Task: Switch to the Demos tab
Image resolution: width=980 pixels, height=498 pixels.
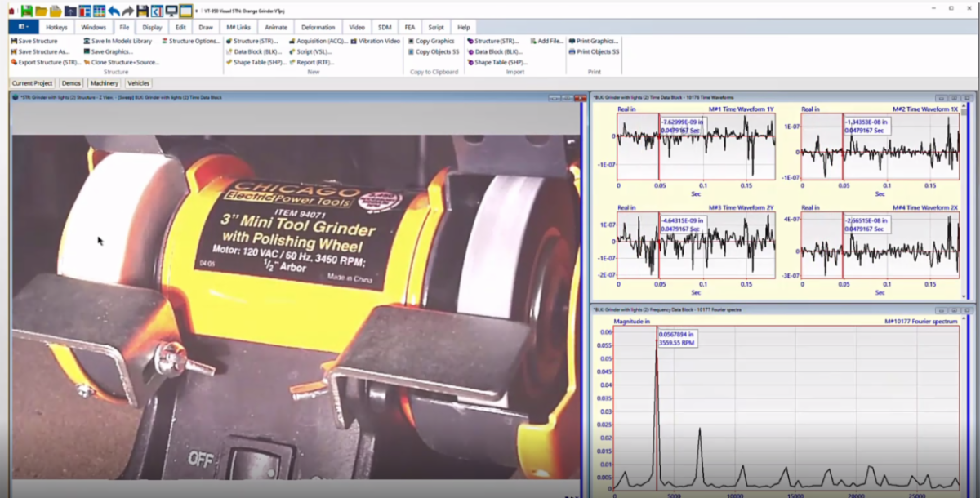Action: [x=73, y=82]
